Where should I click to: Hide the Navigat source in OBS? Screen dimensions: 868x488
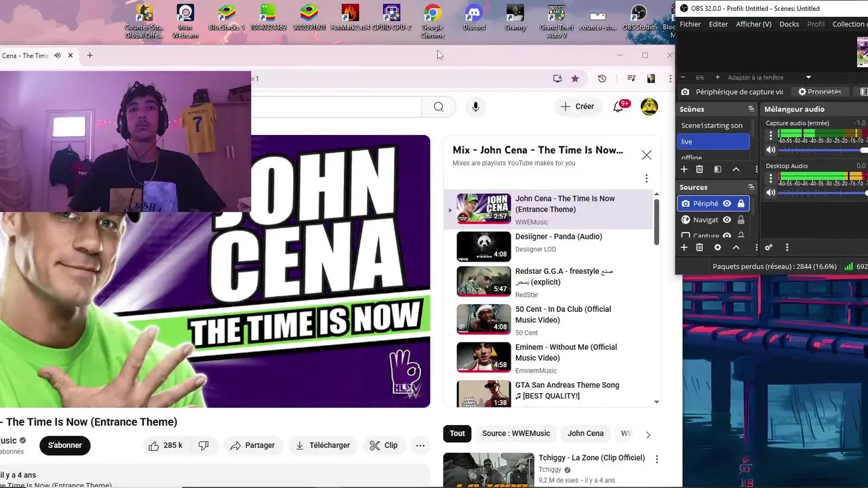pos(727,220)
